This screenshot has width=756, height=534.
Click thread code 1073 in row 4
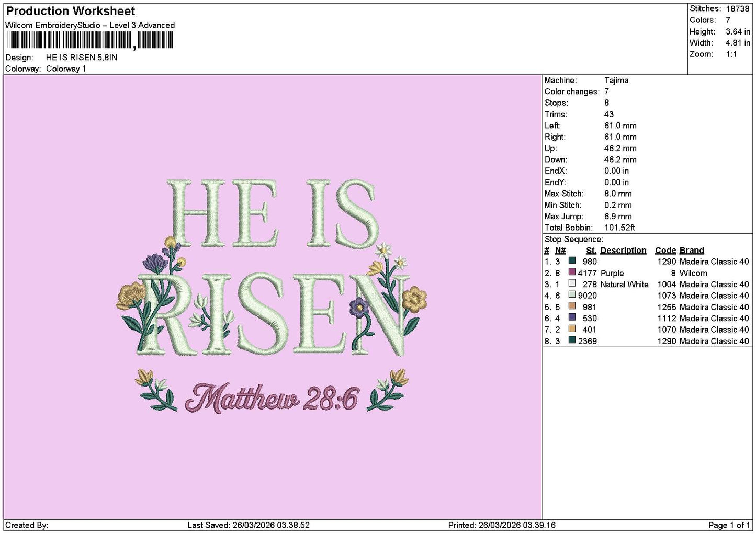click(x=667, y=296)
